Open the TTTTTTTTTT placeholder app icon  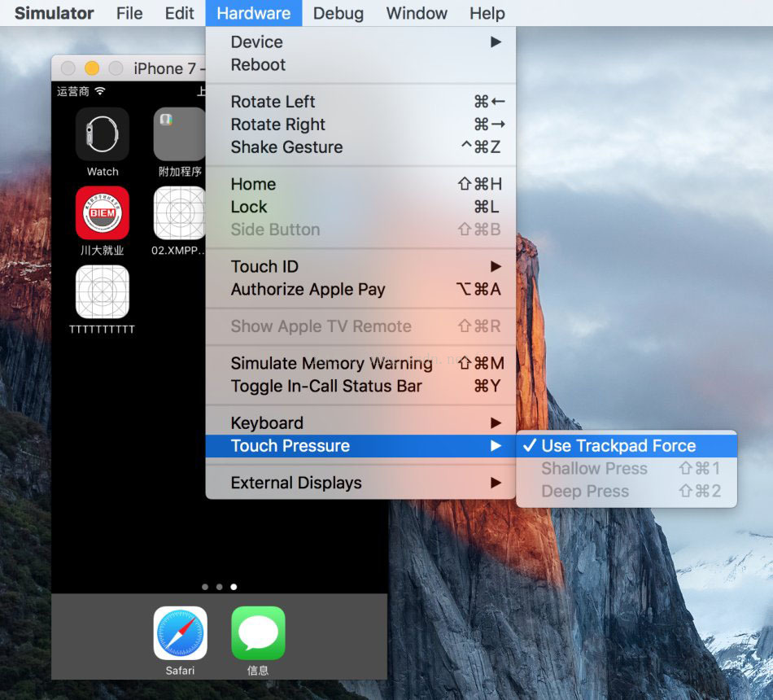(103, 292)
